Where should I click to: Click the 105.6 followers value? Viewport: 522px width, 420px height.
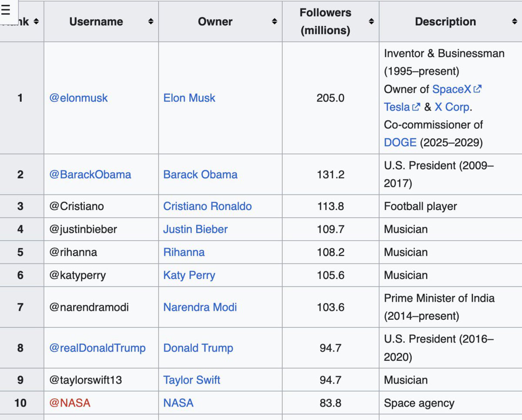tap(330, 275)
